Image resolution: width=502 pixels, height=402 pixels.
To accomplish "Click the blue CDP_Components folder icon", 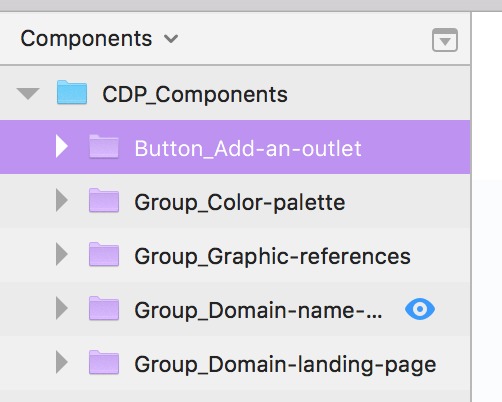I will 72,93.
